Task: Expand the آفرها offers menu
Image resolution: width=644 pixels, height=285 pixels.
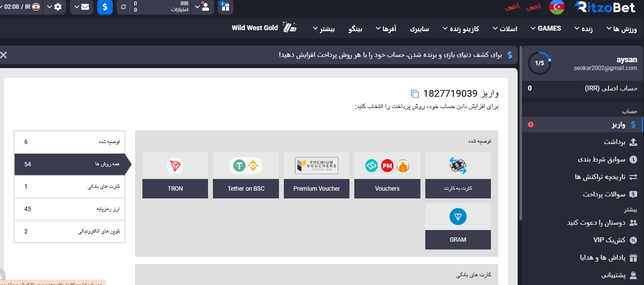Action: (x=385, y=29)
